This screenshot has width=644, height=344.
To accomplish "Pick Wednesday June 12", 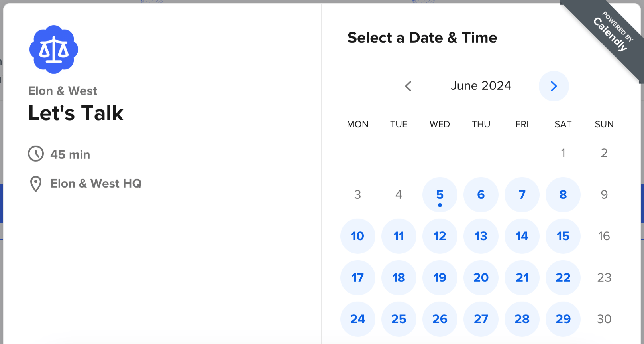I will coord(440,236).
